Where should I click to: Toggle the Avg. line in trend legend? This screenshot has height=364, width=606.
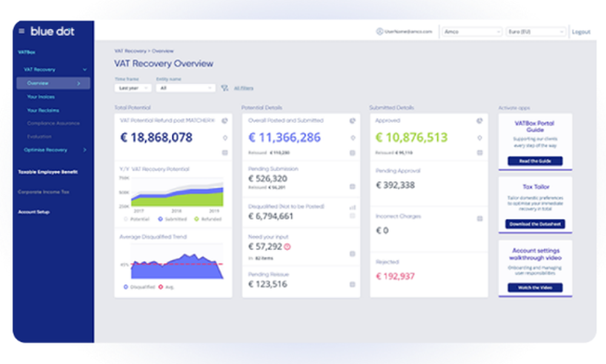pyautogui.click(x=166, y=287)
